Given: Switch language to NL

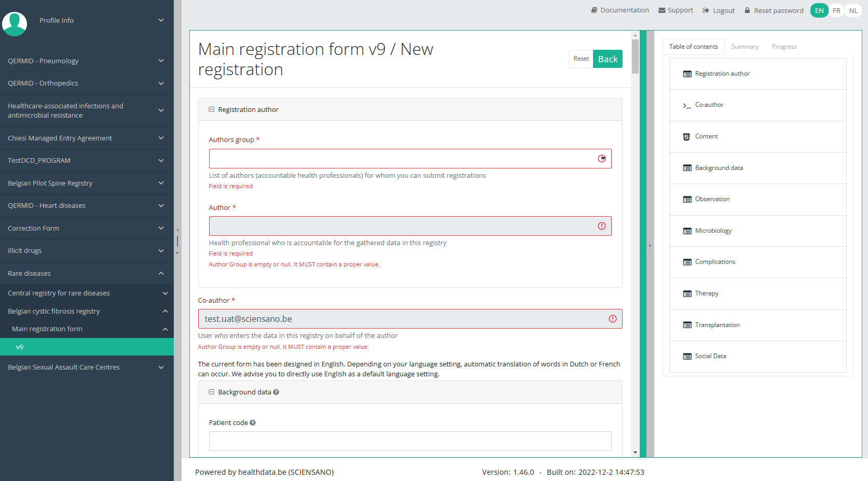Looking at the screenshot, I should [853, 10].
